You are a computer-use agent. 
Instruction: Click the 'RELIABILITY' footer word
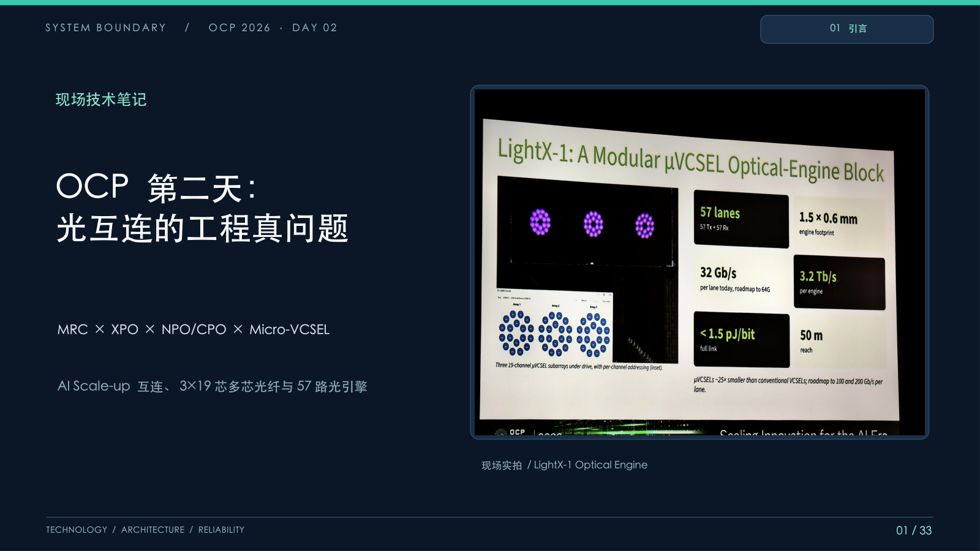click(x=221, y=530)
